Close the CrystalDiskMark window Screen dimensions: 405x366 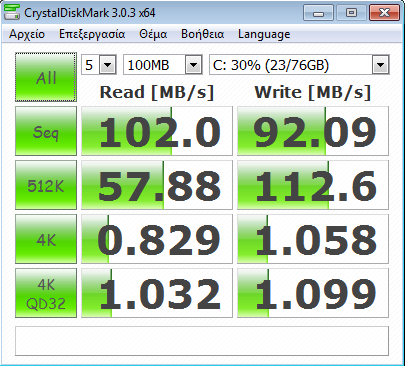pos(384,13)
